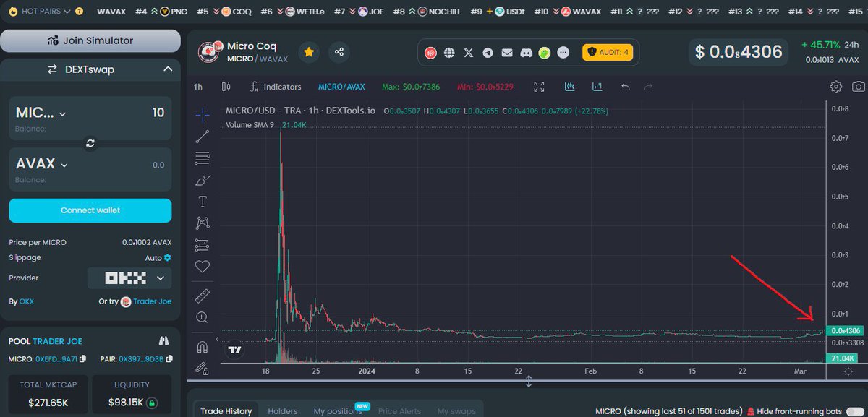
Task: Undo the last chart action
Action: (625, 86)
